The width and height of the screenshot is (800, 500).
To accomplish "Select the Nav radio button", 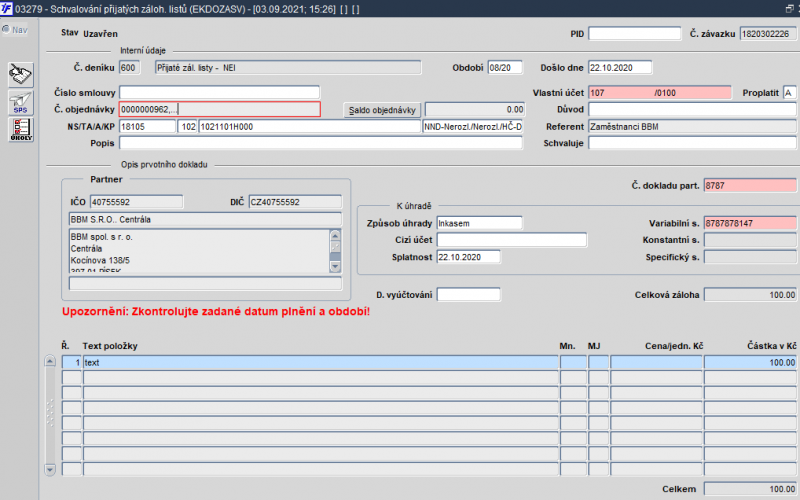I will (6, 30).
